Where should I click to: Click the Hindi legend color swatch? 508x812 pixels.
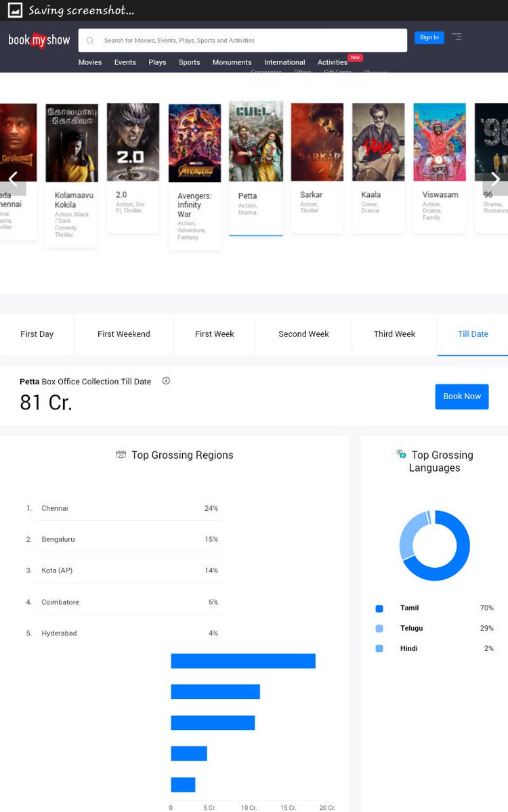(x=379, y=649)
